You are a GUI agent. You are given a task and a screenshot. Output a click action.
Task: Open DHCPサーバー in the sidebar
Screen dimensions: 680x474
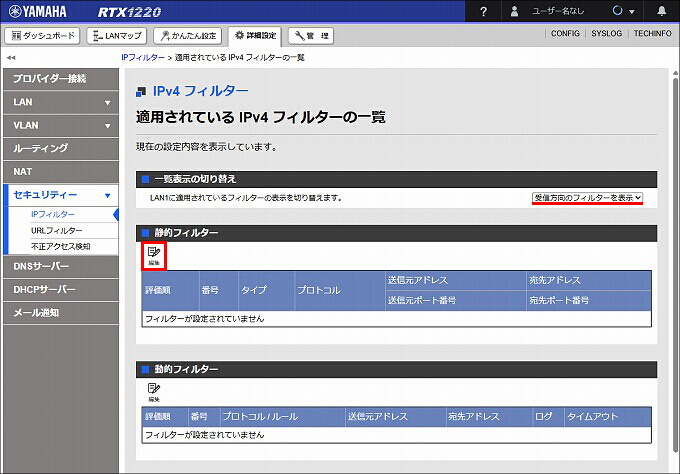61,289
